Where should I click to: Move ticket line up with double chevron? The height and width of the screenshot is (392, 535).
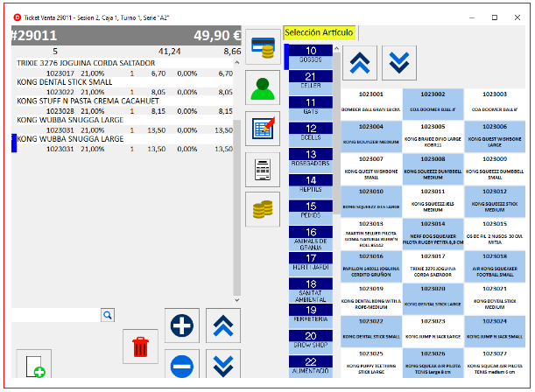223,325
